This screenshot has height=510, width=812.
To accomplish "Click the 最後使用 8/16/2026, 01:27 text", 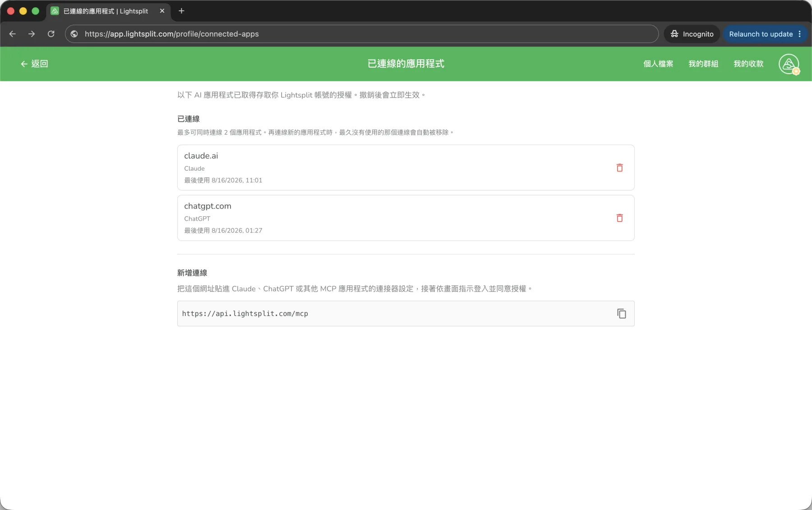I will 223,230.
